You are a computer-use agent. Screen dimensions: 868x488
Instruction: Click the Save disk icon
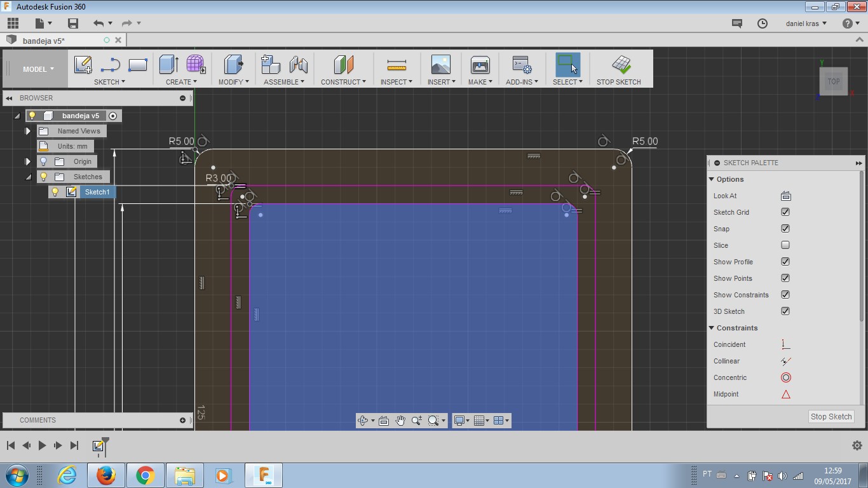pyautogui.click(x=73, y=24)
